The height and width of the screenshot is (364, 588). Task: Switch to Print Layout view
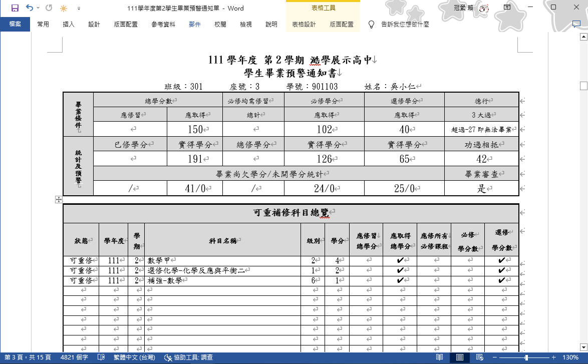[x=459, y=357]
